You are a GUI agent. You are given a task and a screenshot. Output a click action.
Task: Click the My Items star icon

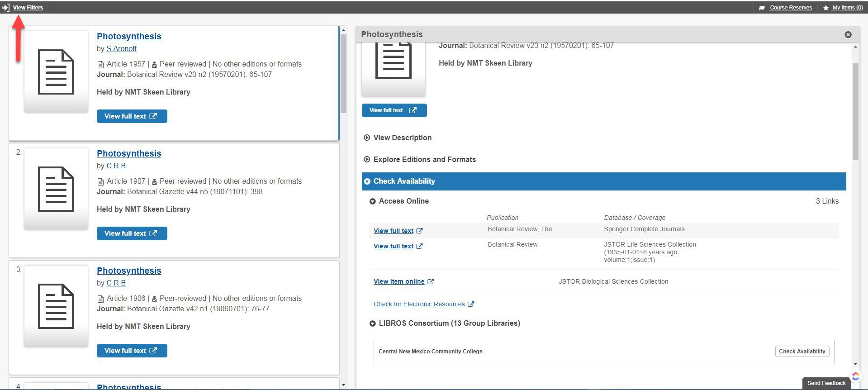pyautogui.click(x=826, y=8)
